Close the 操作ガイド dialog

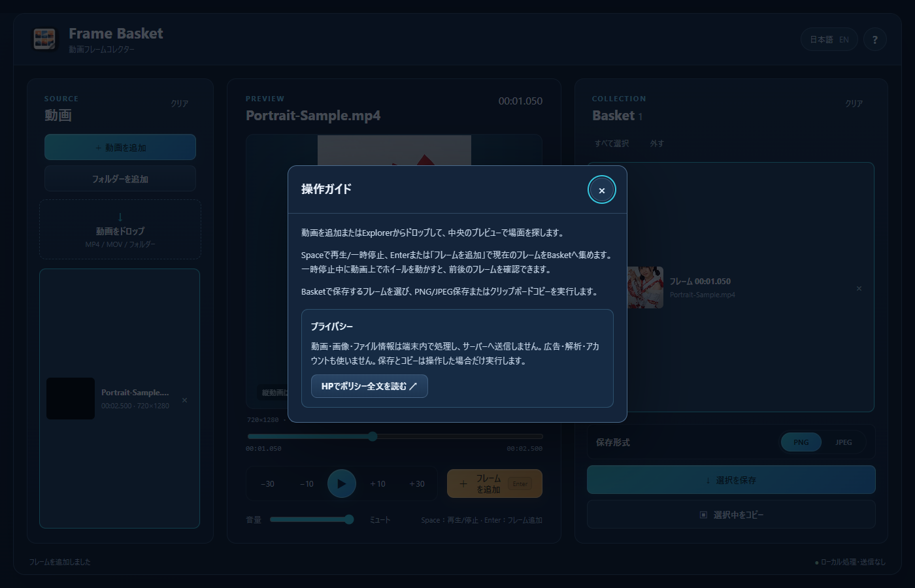(601, 190)
